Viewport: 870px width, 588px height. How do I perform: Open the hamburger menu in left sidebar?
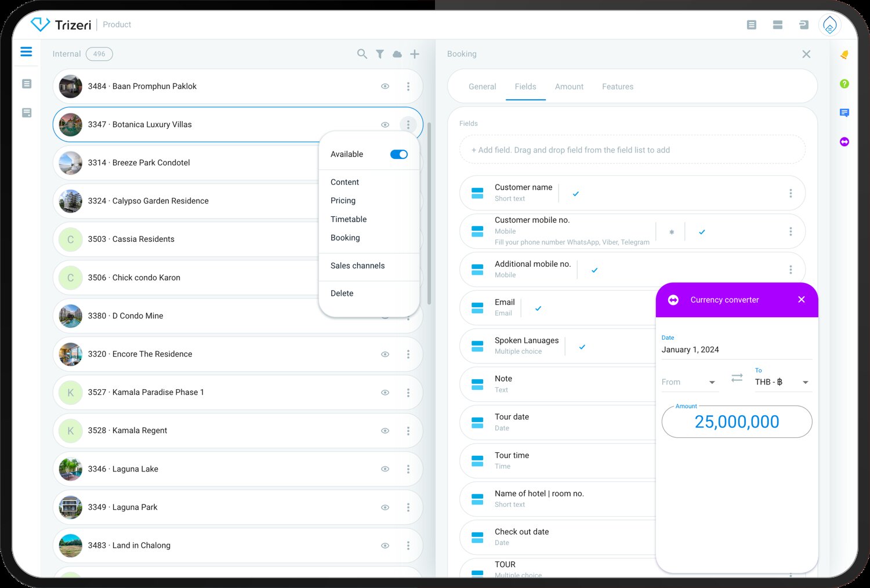(26, 52)
